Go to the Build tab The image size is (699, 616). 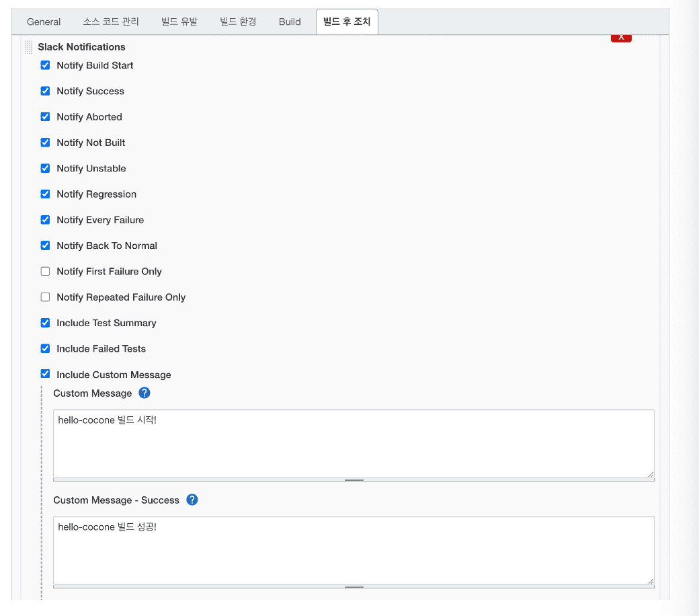click(x=290, y=22)
